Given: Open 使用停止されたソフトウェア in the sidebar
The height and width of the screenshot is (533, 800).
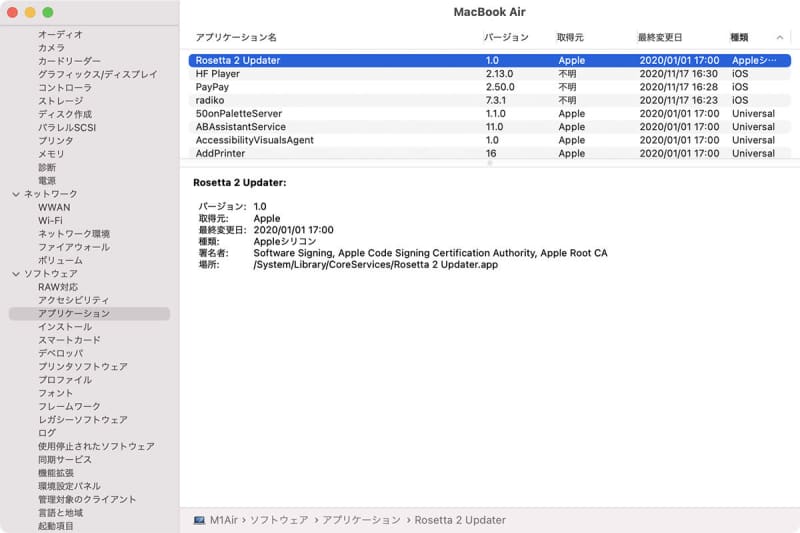Looking at the screenshot, I should tap(96, 446).
